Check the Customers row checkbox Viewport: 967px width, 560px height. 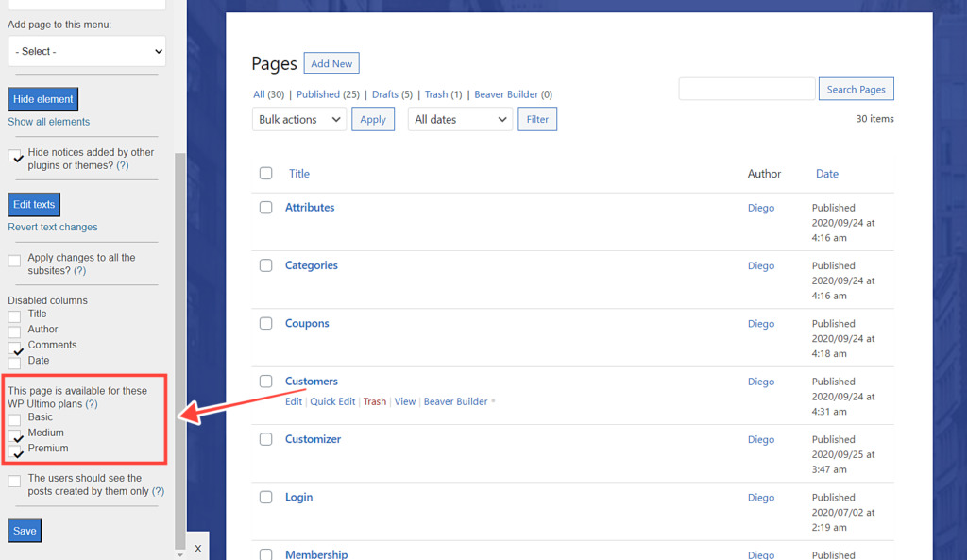(x=265, y=382)
